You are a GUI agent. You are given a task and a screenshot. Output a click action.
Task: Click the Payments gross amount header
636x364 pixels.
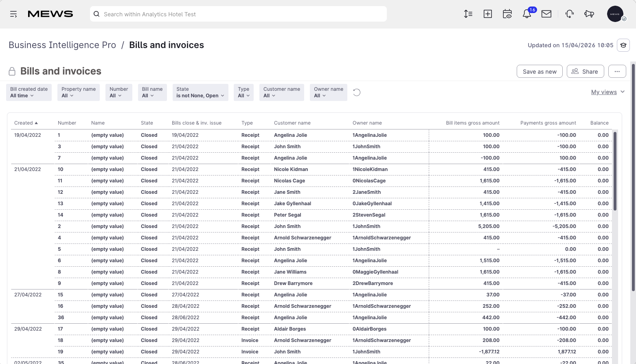point(548,123)
